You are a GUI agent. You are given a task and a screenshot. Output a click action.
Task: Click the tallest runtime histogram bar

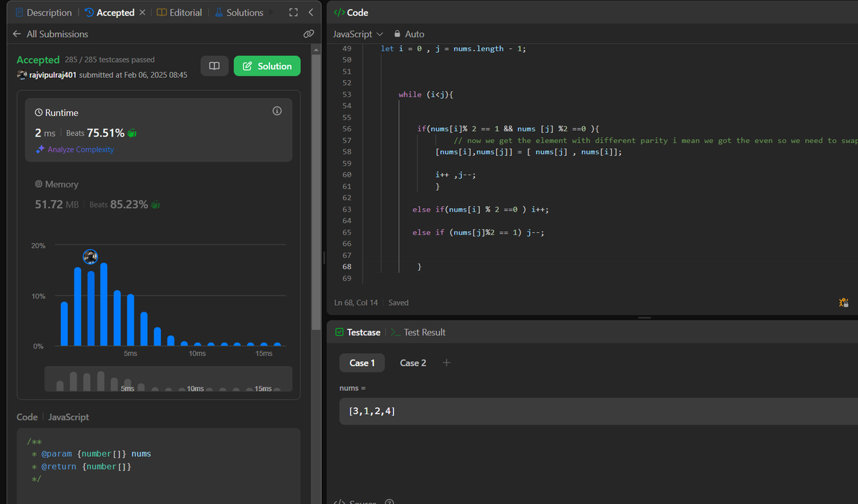[104, 305]
